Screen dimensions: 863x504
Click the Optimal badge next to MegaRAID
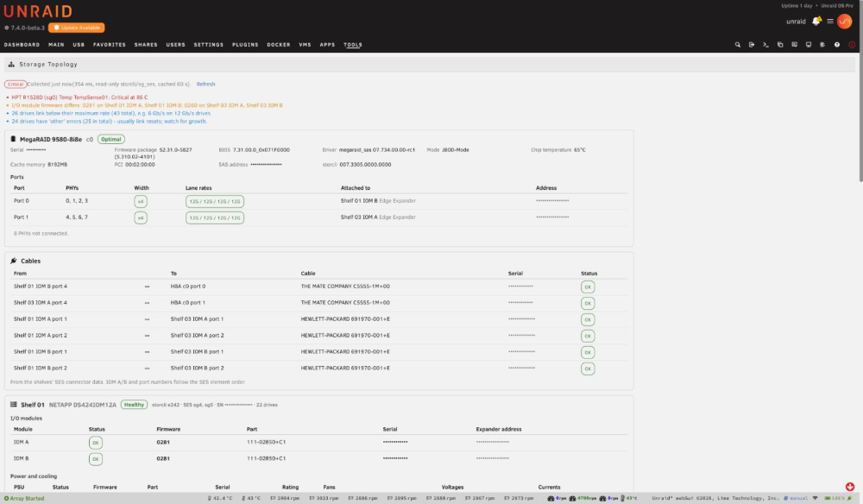(111, 139)
